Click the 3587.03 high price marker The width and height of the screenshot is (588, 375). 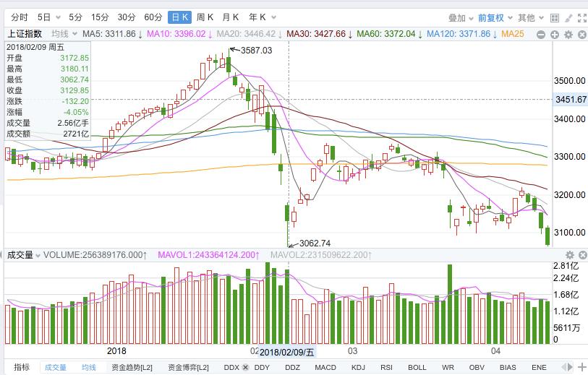point(256,50)
